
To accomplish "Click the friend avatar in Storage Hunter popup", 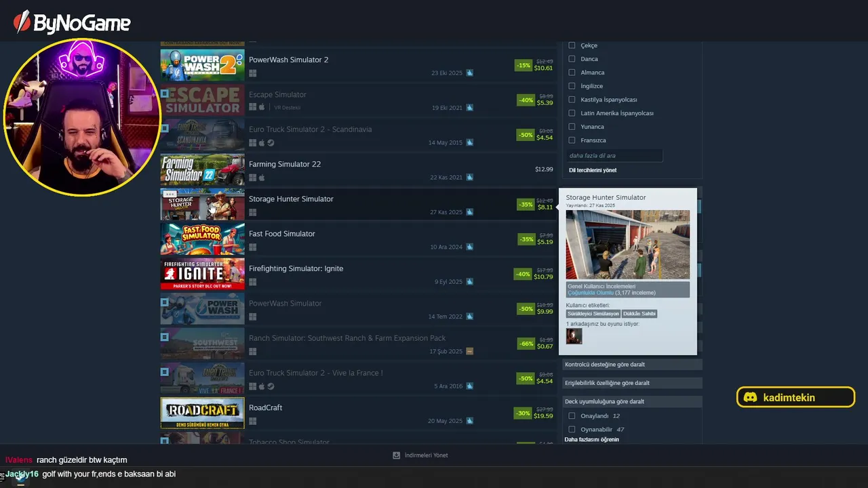I will [x=574, y=336].
